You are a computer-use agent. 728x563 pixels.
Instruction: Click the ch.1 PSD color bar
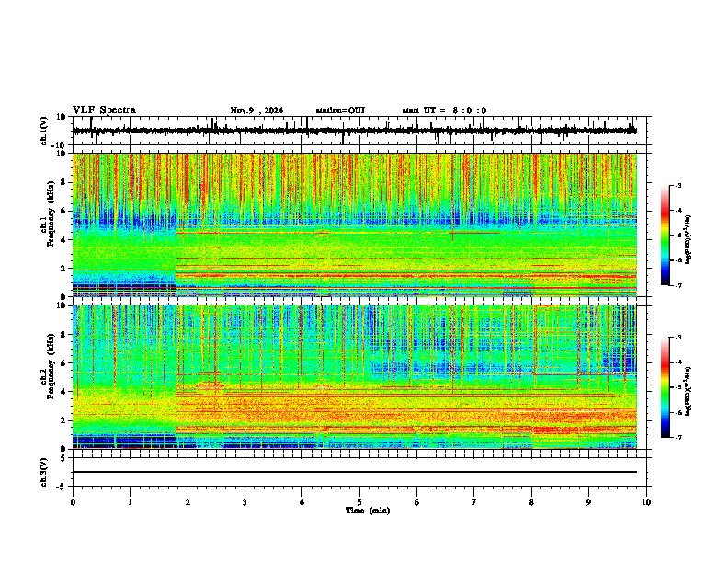point(665,236)
